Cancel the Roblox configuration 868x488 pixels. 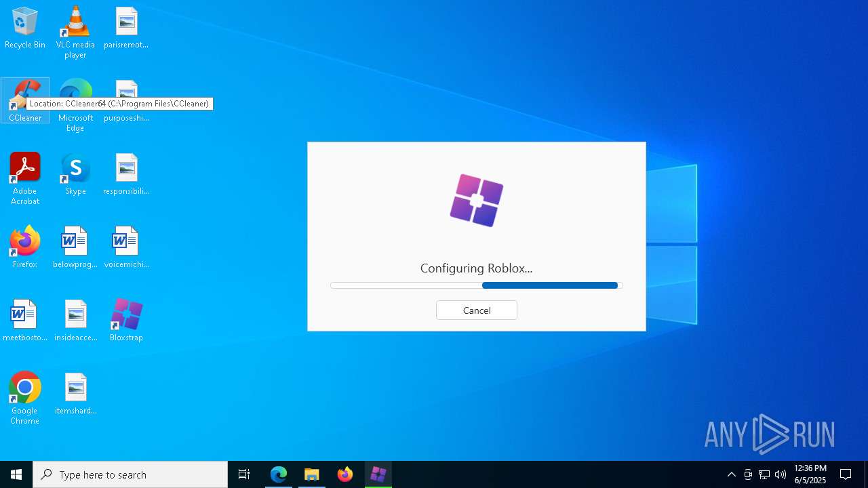point(476,310)
